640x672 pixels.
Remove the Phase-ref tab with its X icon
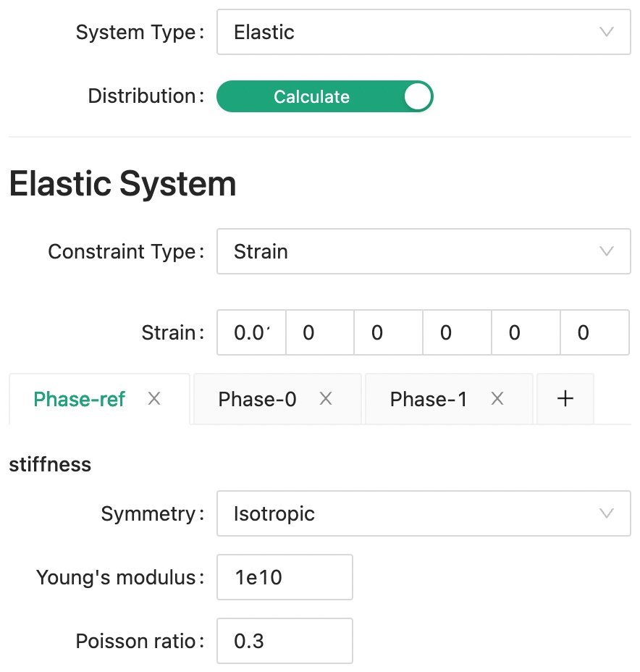[x=154, y=398]
